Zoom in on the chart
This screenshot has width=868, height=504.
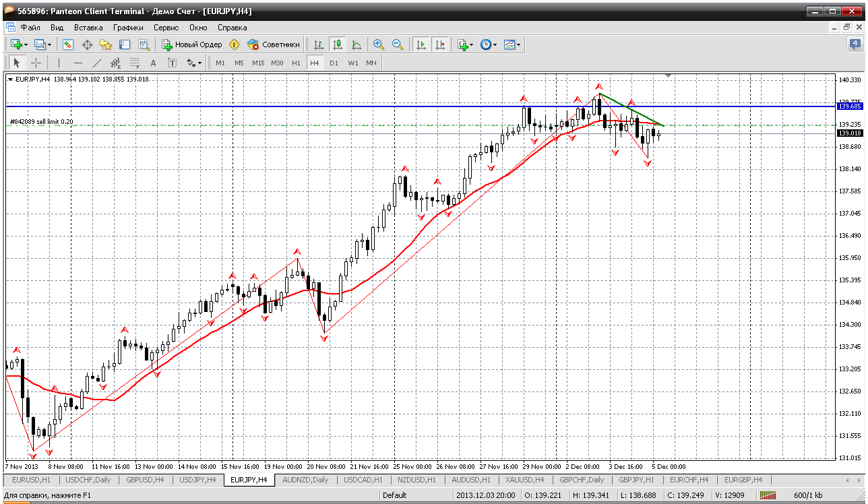click(379, 44)
